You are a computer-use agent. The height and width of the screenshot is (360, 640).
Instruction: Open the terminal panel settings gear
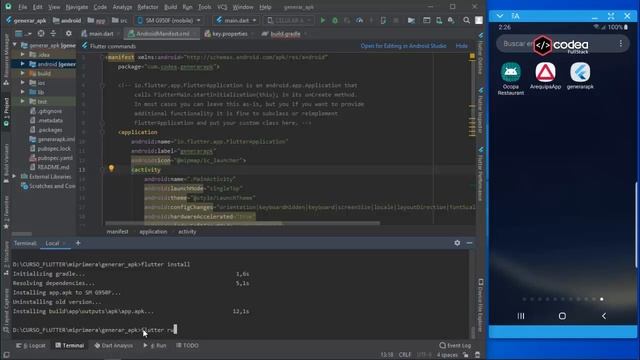(x=457, y=243)
